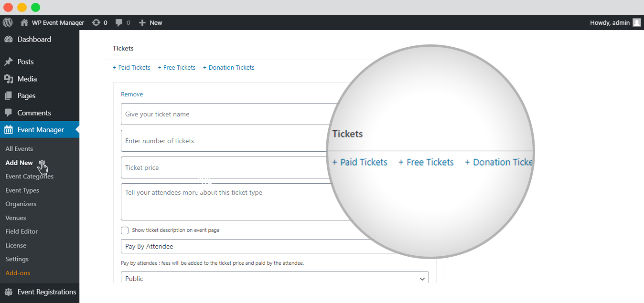The height and width of the screenshot is (303, 644).
Task: Remove the current ticket
Action: click(x=132, y=94)
